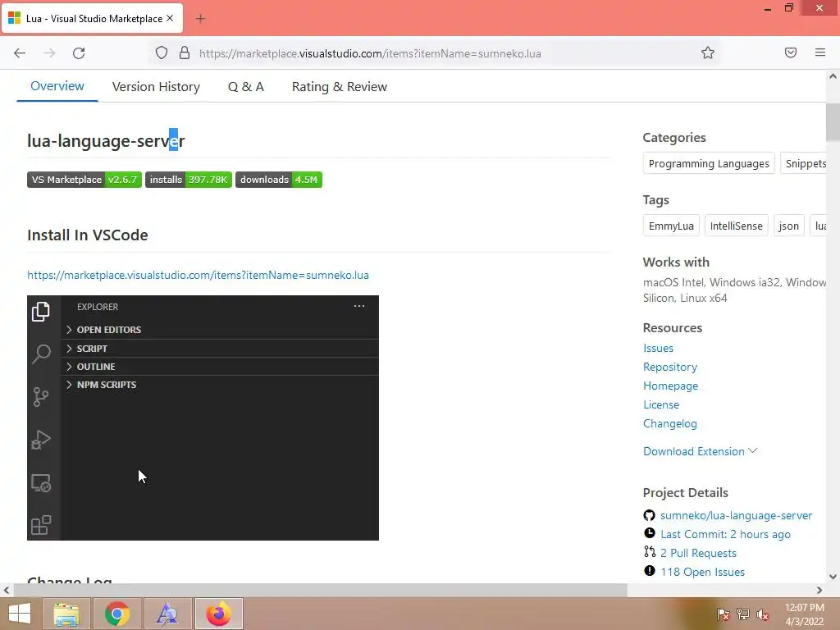Switch to the Version History tab
Image resolution: width=840 pixels, height=630 pixels.
[x=156, y=87]
